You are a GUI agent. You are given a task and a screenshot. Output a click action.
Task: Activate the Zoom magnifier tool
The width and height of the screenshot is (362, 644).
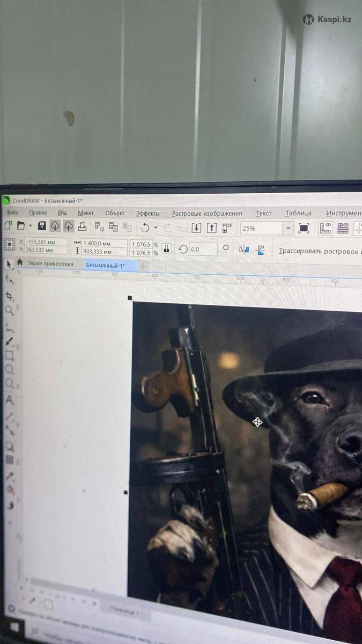click(x=9, y=311)
